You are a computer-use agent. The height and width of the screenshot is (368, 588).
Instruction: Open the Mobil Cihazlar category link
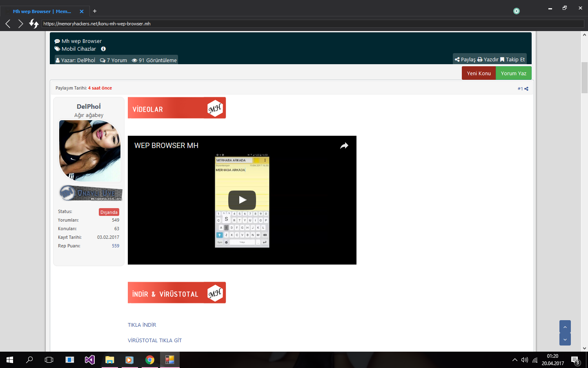point(79,49)
